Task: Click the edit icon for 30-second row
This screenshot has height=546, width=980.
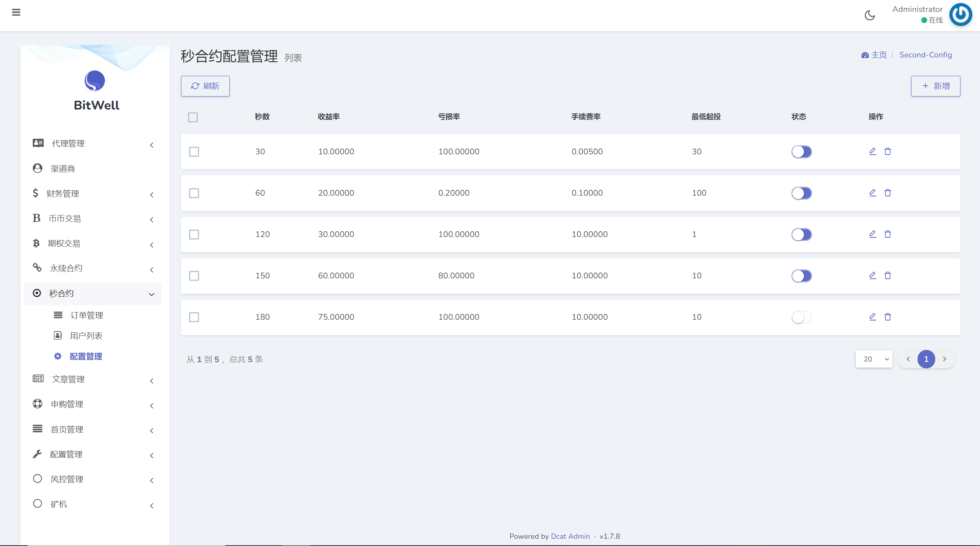Action: [x=872, y=151]
